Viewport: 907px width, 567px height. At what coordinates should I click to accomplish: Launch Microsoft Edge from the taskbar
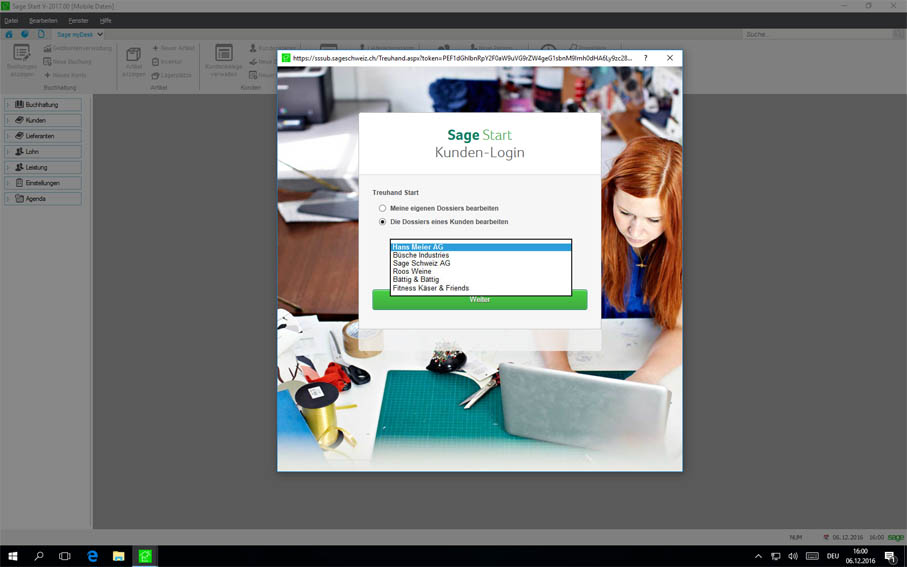coord(92,556)
